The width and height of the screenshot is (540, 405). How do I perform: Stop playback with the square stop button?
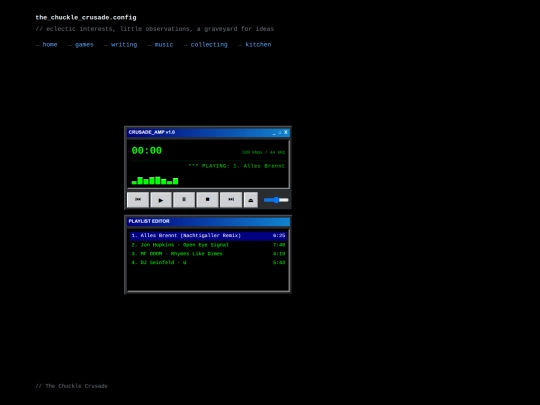207,200
